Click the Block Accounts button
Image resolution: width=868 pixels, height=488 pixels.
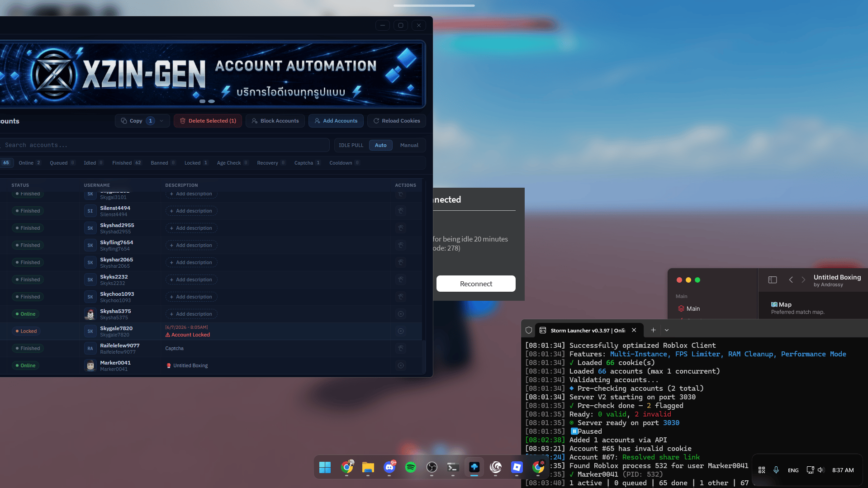coord(275,121)
